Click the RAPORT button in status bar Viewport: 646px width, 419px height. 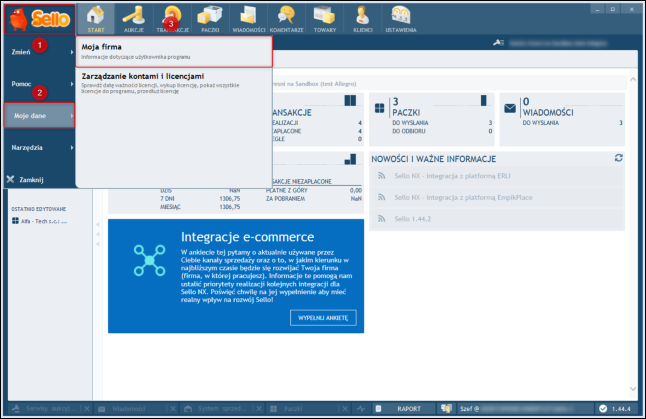tap(403, 409)
